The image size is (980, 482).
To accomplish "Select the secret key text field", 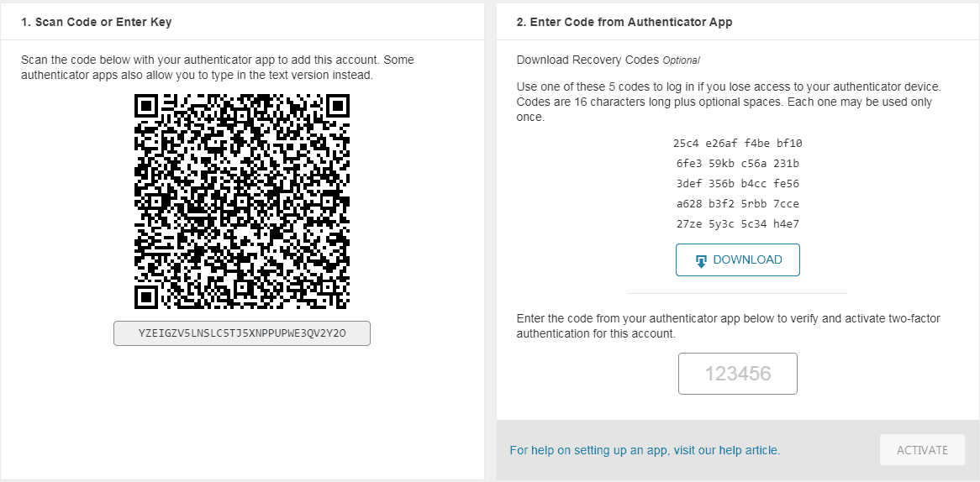I will click(242, 333).
